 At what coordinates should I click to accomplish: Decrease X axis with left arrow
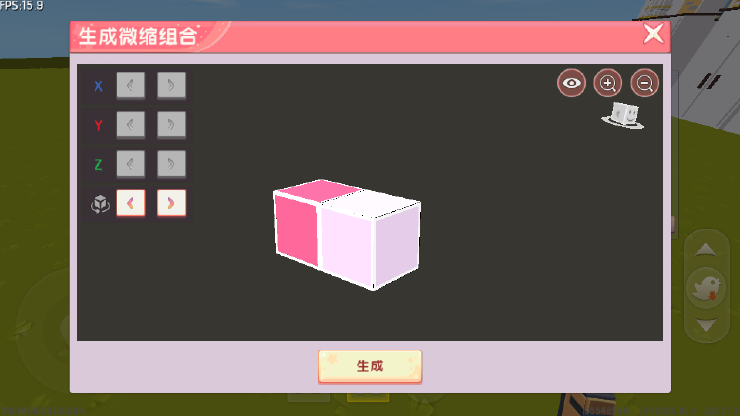pos(131,85)
